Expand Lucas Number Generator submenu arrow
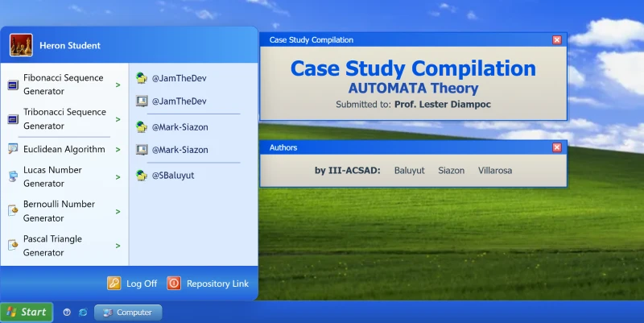The height and width of the screenshot is (323, 644). (118, 177)
